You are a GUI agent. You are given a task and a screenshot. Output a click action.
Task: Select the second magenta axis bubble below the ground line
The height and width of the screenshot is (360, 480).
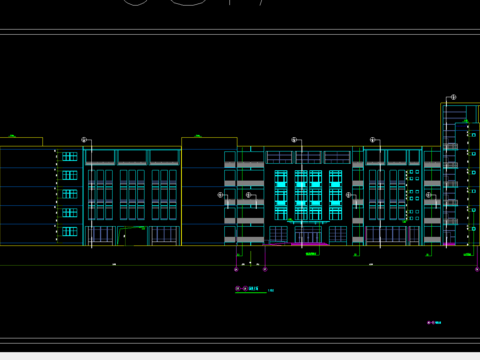[x=265, y=269]
